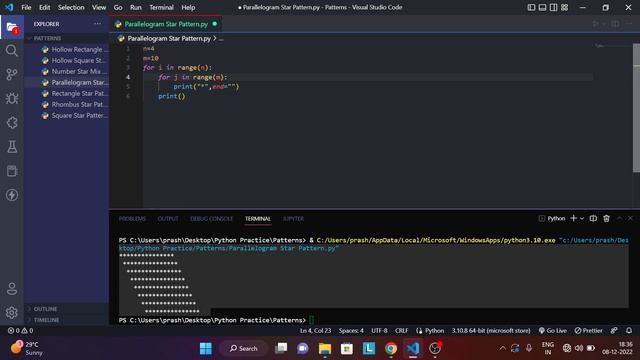Screen dimensions: 640x360
Task: Split the editor to the right
Action: pos(615,24)
